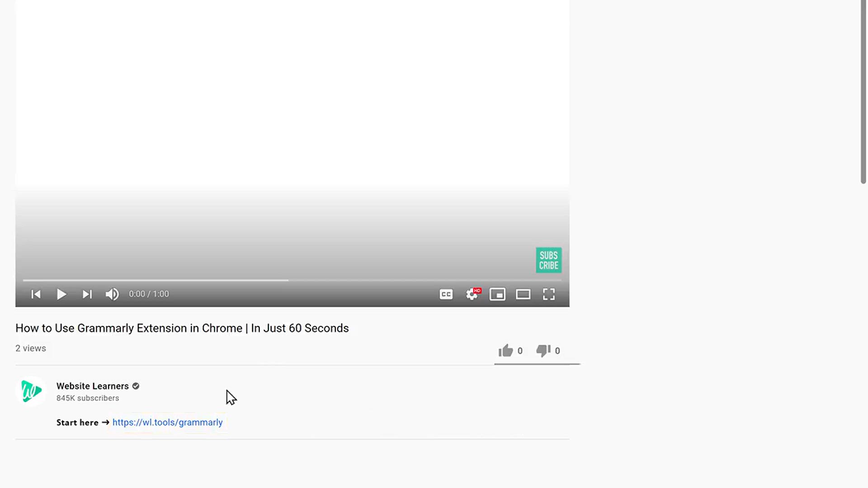Open video settings gear

pyautogui.click(x=473, y=294)
